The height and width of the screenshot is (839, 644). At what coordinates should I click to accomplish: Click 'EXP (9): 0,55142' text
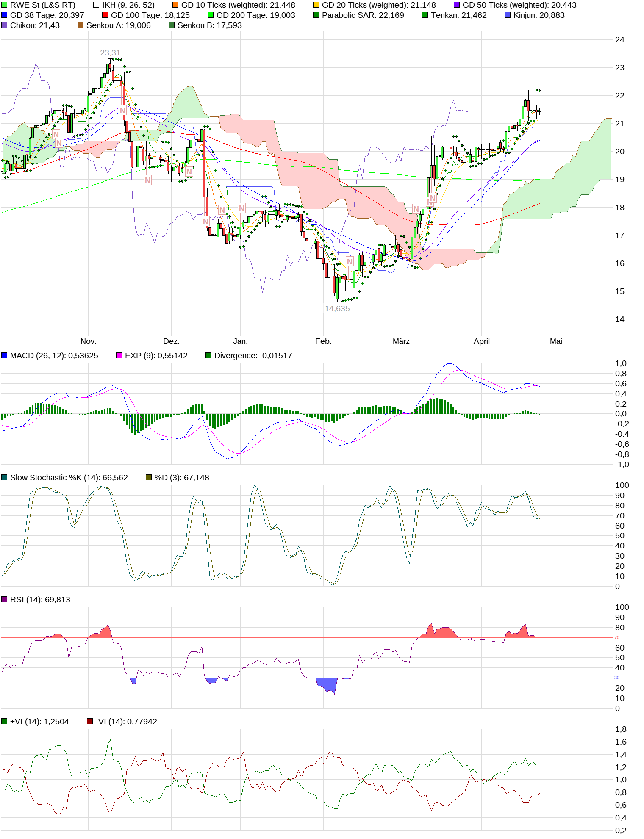(156, 356)
